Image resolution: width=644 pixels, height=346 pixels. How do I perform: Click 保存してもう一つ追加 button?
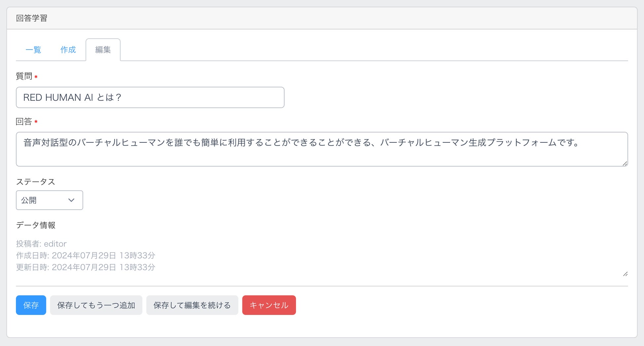coord(96,305)
